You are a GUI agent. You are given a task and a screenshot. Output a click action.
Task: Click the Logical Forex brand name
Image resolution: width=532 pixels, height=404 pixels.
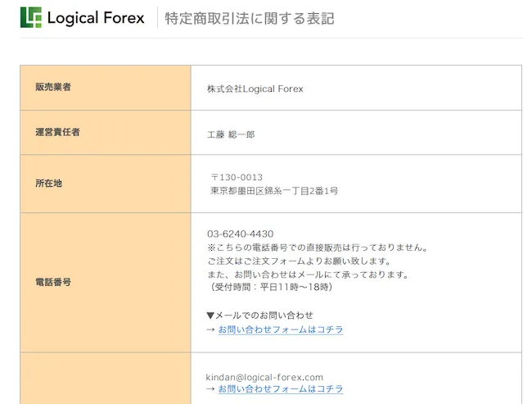tap(96, 18)
